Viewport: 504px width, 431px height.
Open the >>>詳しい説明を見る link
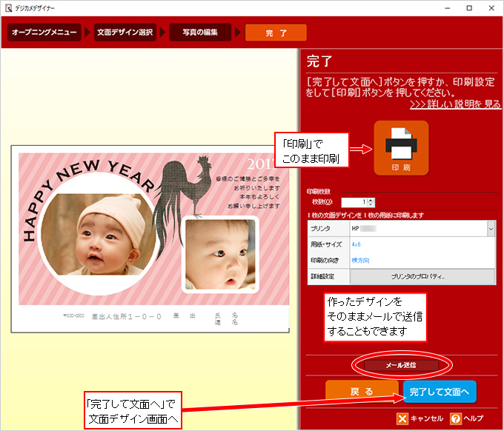455,104
